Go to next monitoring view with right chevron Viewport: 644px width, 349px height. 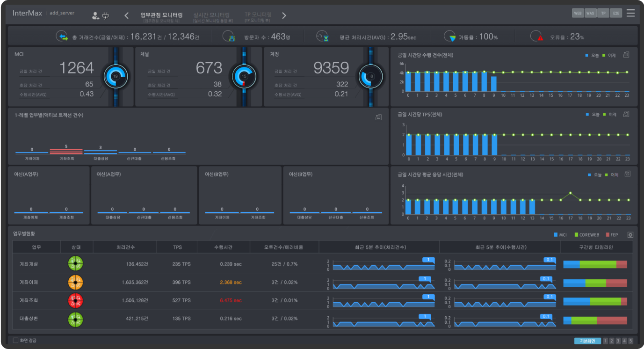click(284, 16)
